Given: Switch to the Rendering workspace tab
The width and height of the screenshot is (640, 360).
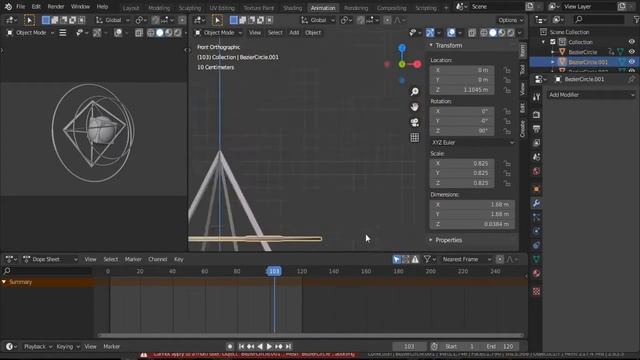Looking at the screenshot, I should tap(356, 8).
